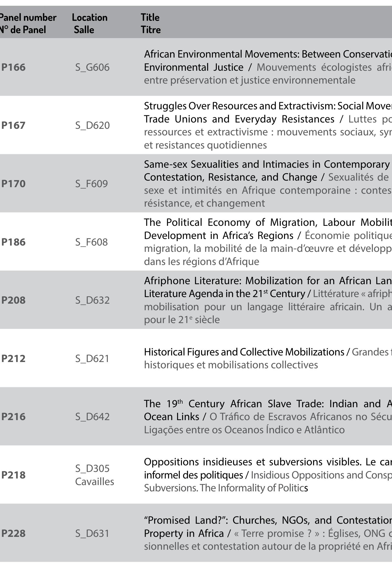Click panel number P228

coord(13,533)
